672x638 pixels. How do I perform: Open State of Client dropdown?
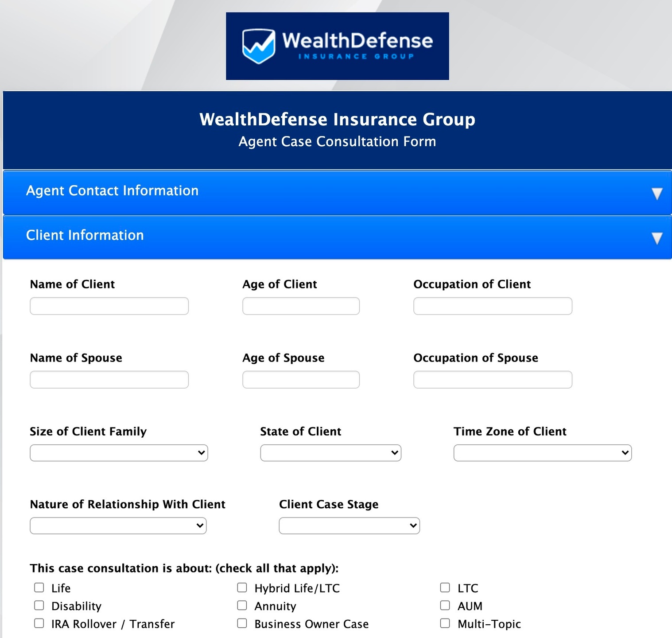coord(330,453)
